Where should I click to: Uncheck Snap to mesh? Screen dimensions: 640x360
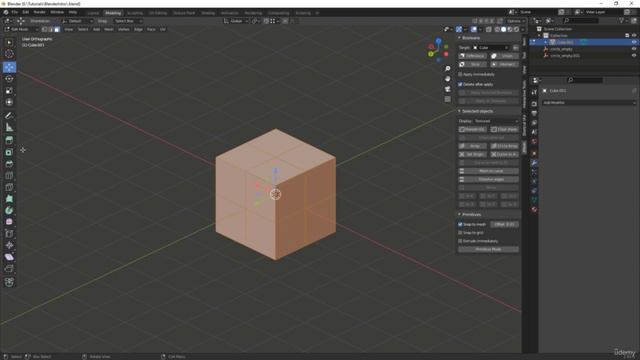click(460, 224)
